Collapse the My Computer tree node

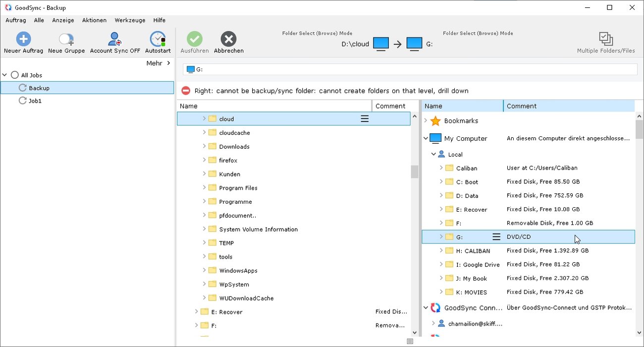[x=426, y=139]
